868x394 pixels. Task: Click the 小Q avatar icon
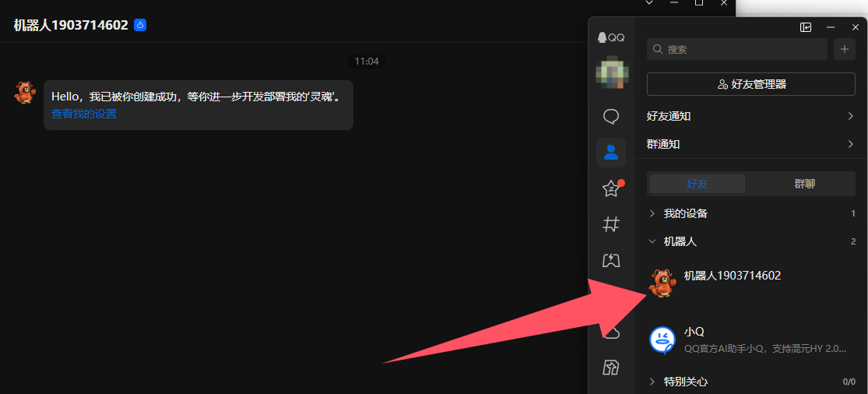(662, 339)
